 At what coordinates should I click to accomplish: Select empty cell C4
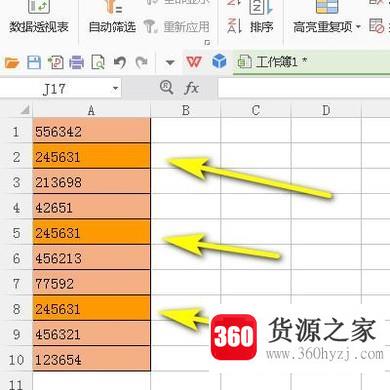pos(256,207)
